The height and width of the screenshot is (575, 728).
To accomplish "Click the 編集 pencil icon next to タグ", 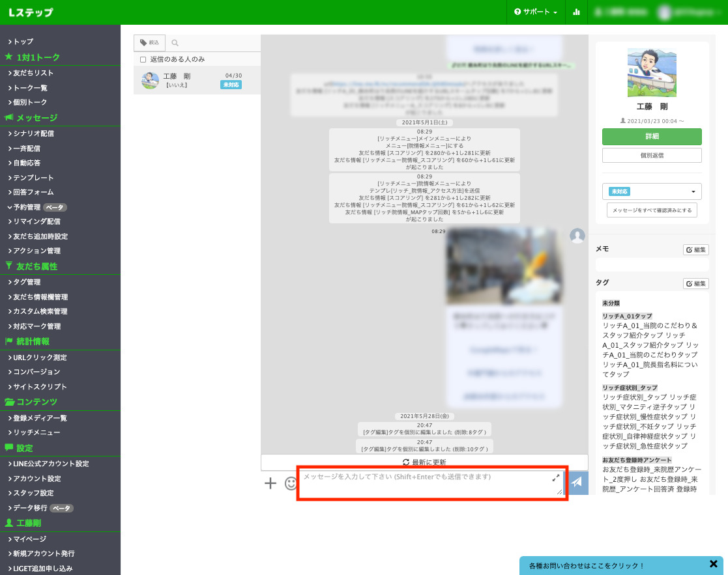I will point(695,283).
